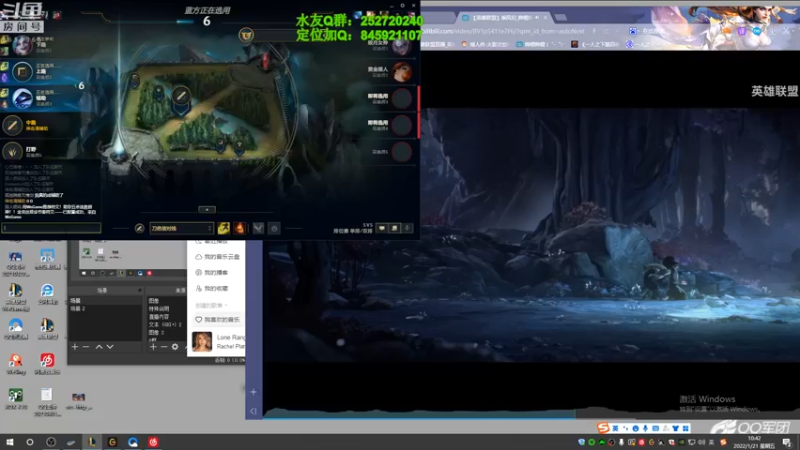Click the bilibili address bar URL

[503, 31]
